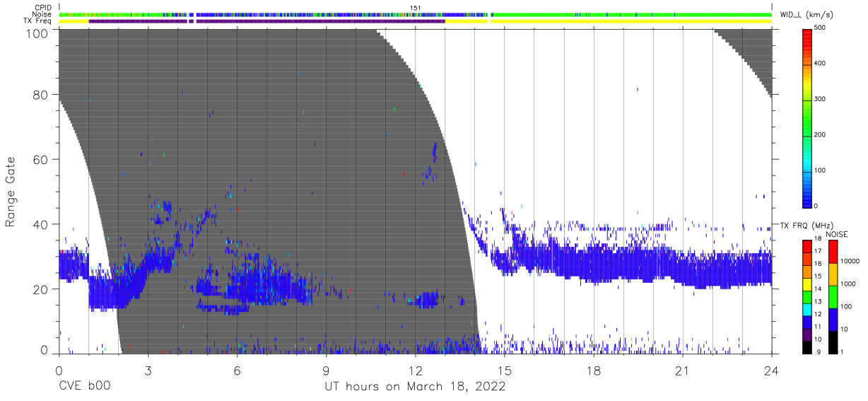Image resolution: width=868 pixels, height=401 pixels.
Task: Click the 14 label on the TX FRQ legend
Action: point(817,288)
